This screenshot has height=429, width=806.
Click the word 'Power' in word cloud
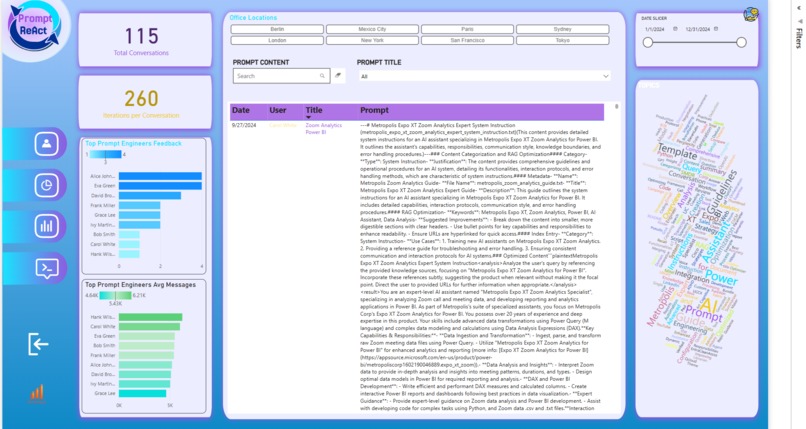click(722, 278)
